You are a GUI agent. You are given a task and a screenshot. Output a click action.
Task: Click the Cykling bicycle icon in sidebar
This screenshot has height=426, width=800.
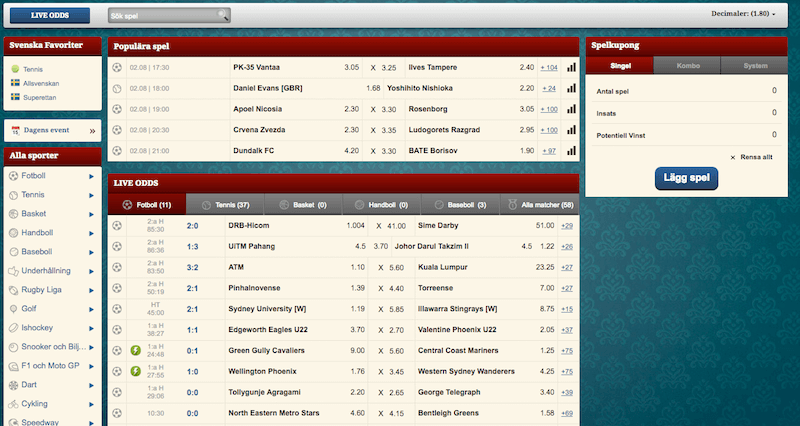(13, 404)
